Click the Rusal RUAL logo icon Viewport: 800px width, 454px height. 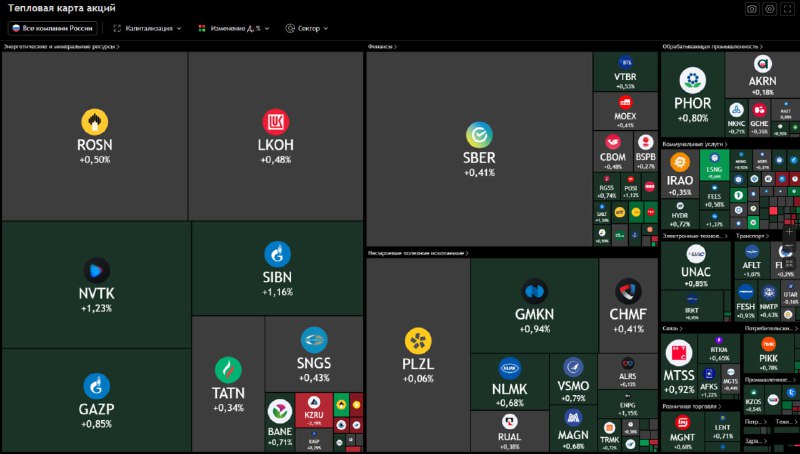pos(509,421)
